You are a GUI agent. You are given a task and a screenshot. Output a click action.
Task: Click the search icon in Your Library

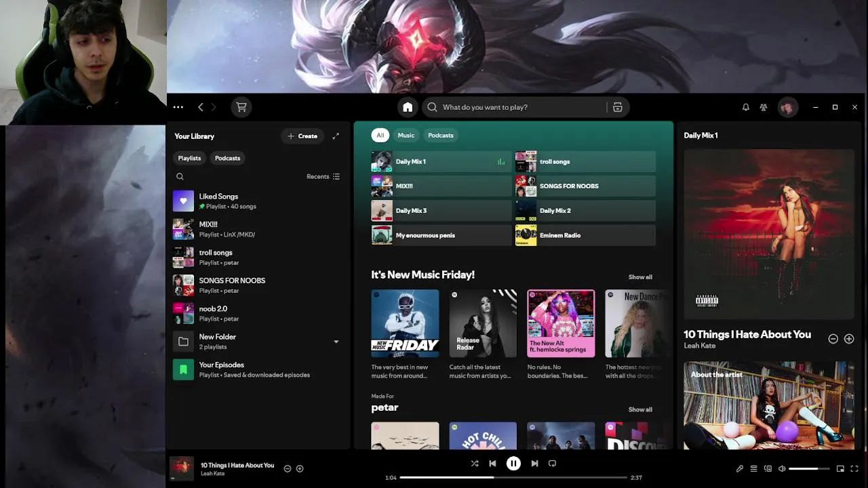point(180,176)
